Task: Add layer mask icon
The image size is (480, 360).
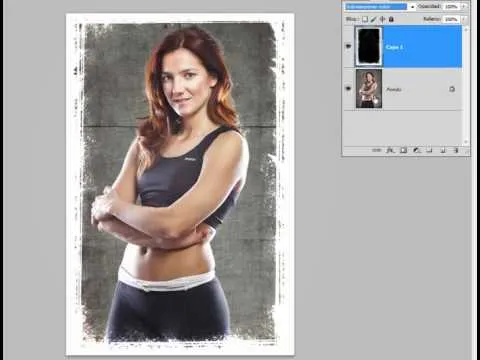Action: point(403,150)
